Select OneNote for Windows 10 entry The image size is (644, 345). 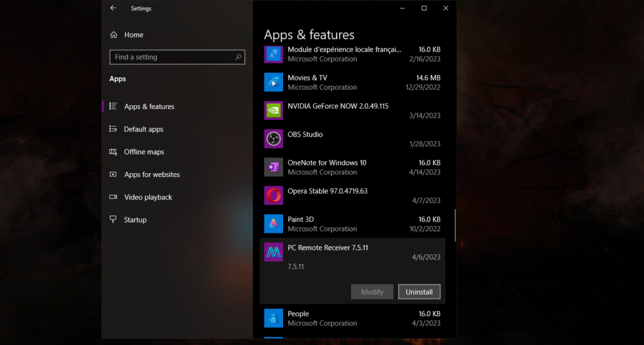pos(327,163)
